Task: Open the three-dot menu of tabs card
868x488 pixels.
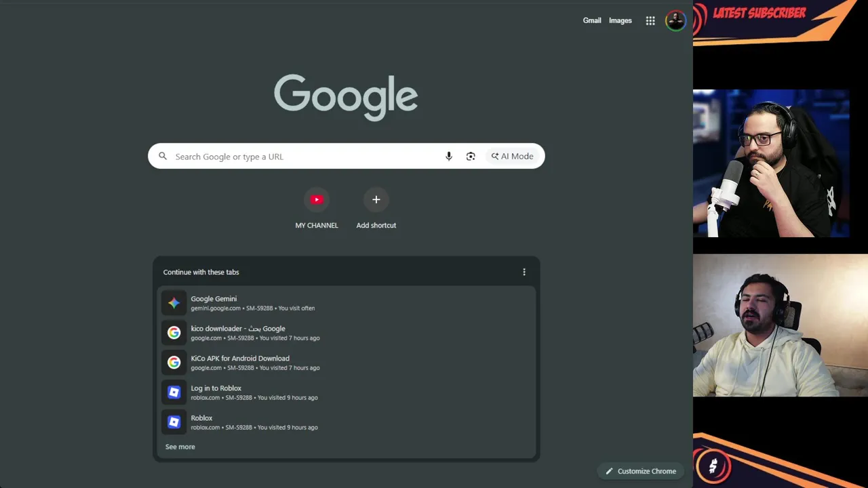Action: pos(524,272)
